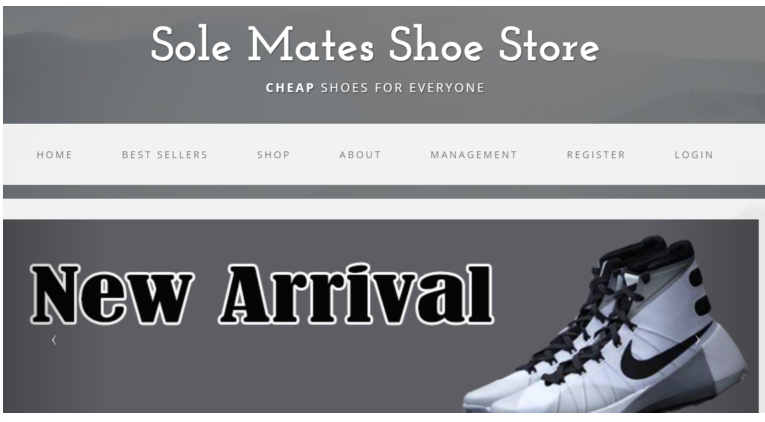Click the Login link
Image resolution: width=765 pixels, height=422 pixels.
(x=694, y=155)
